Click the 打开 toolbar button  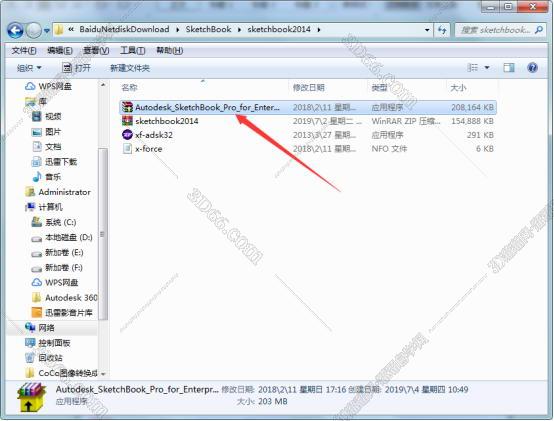coord(77,68)
